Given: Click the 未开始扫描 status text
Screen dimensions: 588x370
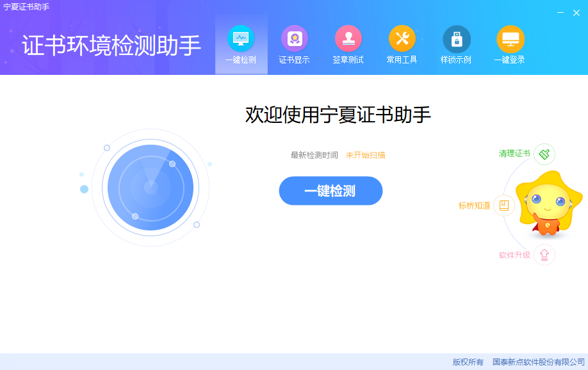Looking at the screenshot, I should click(x=365, y=155).
